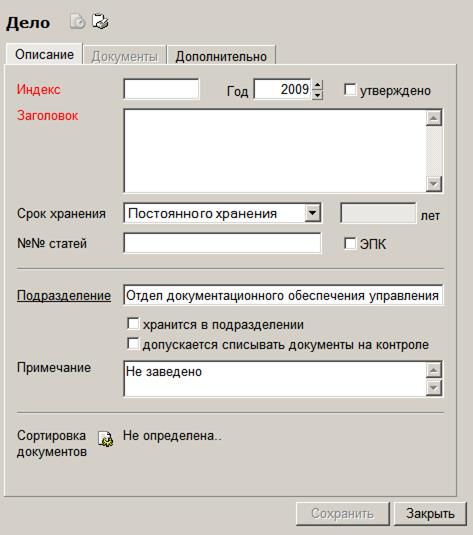Open the Документы tab
This screenshot has height=535, width=473.
pos(125,56)
